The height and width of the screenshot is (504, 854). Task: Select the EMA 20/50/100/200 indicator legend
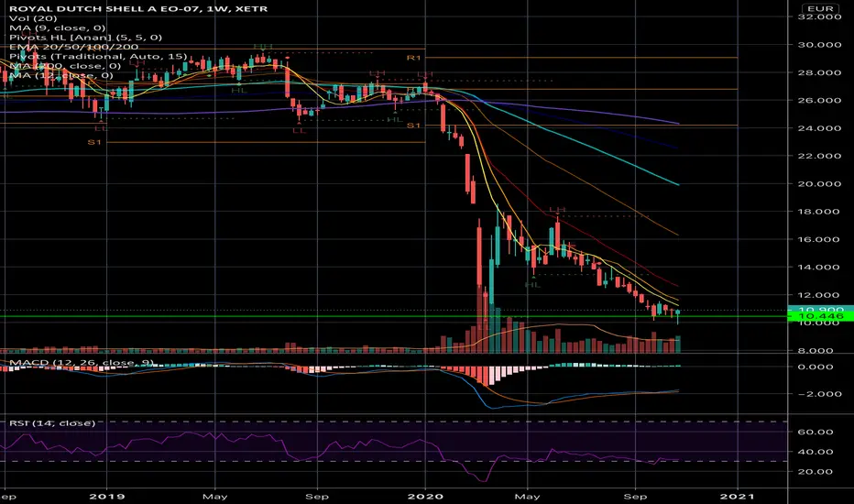coord(73,47)
